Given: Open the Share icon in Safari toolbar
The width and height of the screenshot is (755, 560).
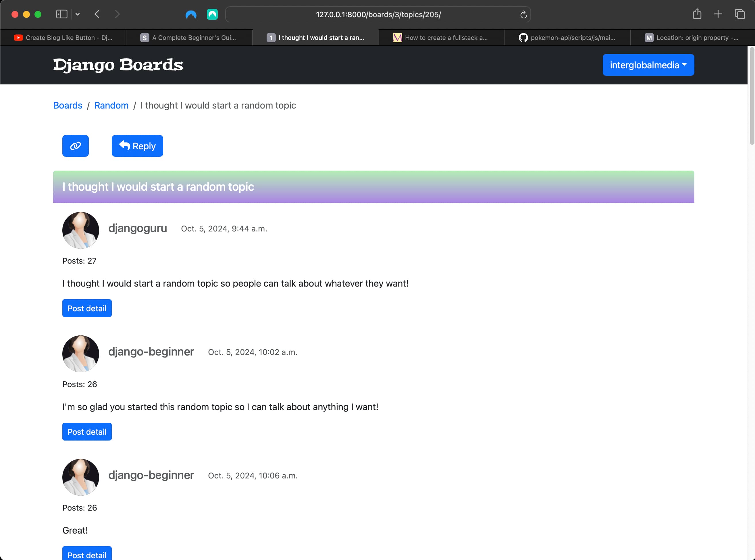Looking at the screenshot, I should tap(697, 14).
